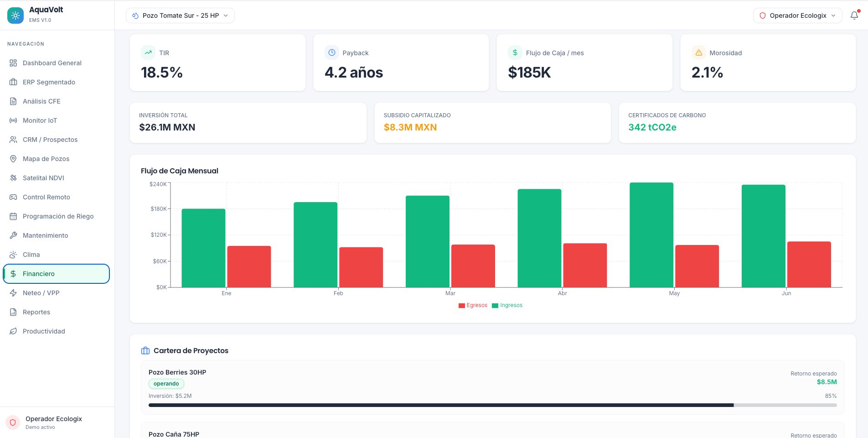
Task: Click the AquaVolt sun logo icon
Action: click(x=15, y=16)
